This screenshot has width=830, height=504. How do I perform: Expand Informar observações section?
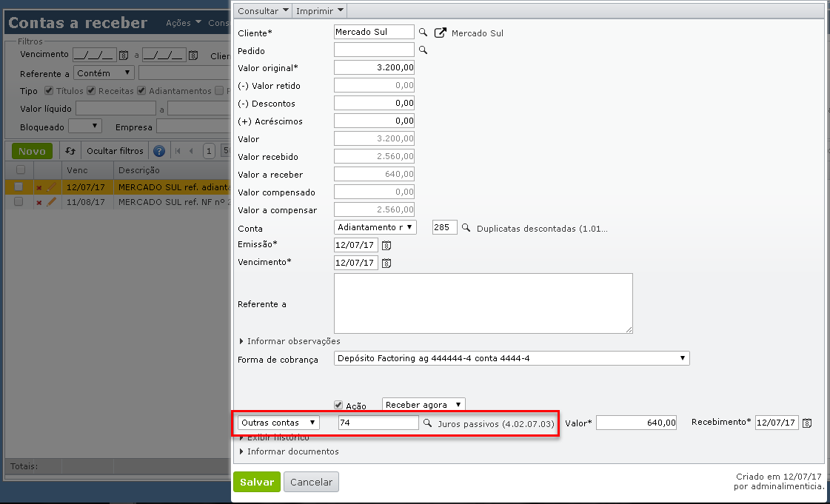[x=290, y=341]
